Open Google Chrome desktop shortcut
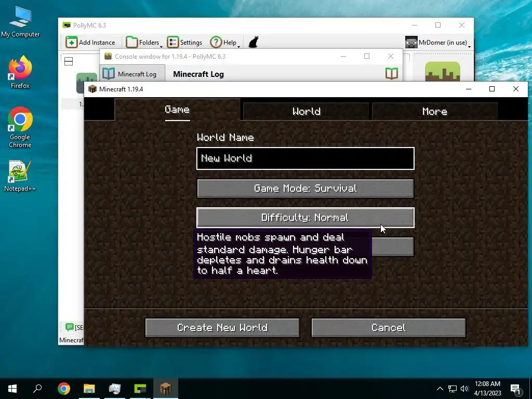 [20, 128]
